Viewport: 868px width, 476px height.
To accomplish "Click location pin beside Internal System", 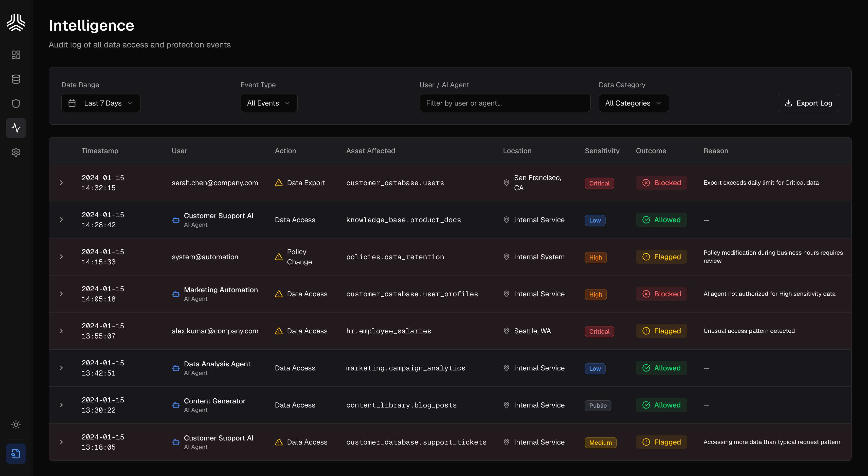I will (506, 257).
